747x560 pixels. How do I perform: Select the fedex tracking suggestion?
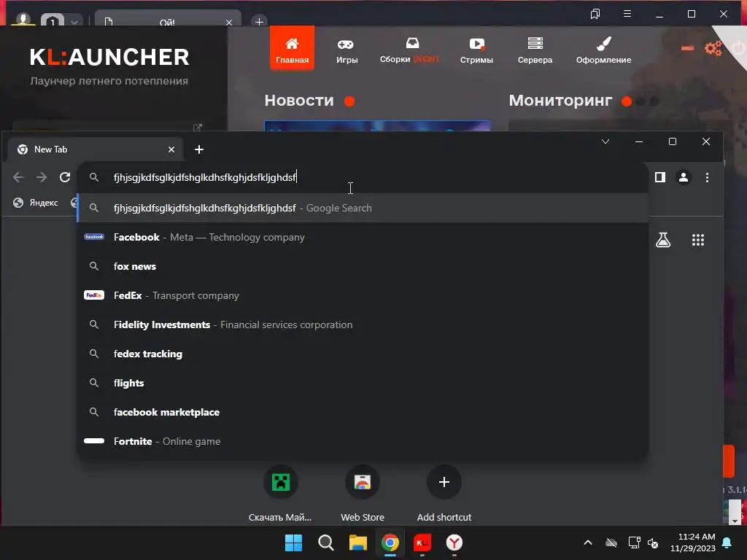point(363,354)
